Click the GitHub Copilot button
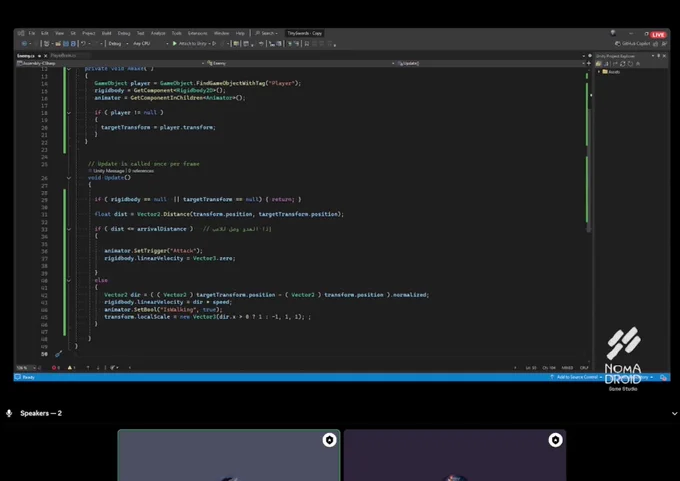 point(633,44)
